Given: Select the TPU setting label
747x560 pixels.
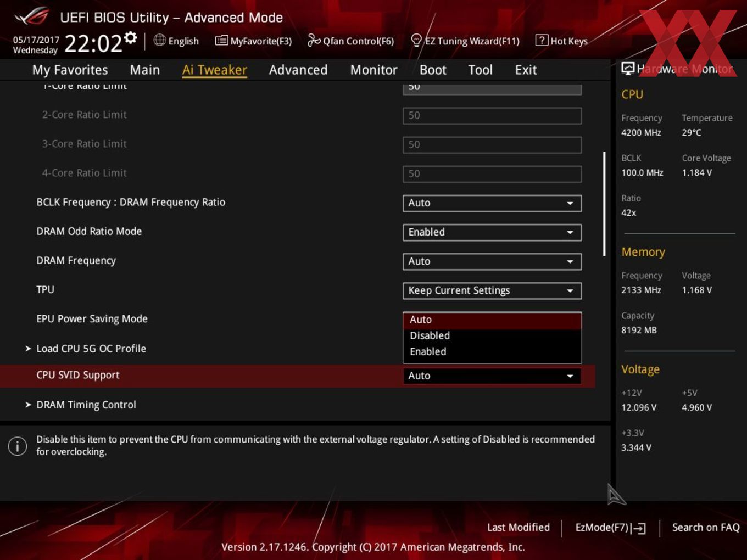Looking at the screenshot, I should 45,289.
